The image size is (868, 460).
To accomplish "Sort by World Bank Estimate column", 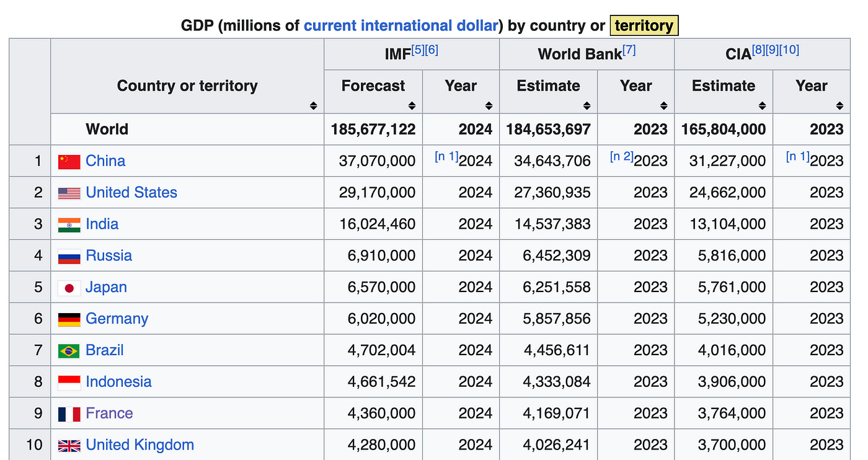I will coord(587,106).
